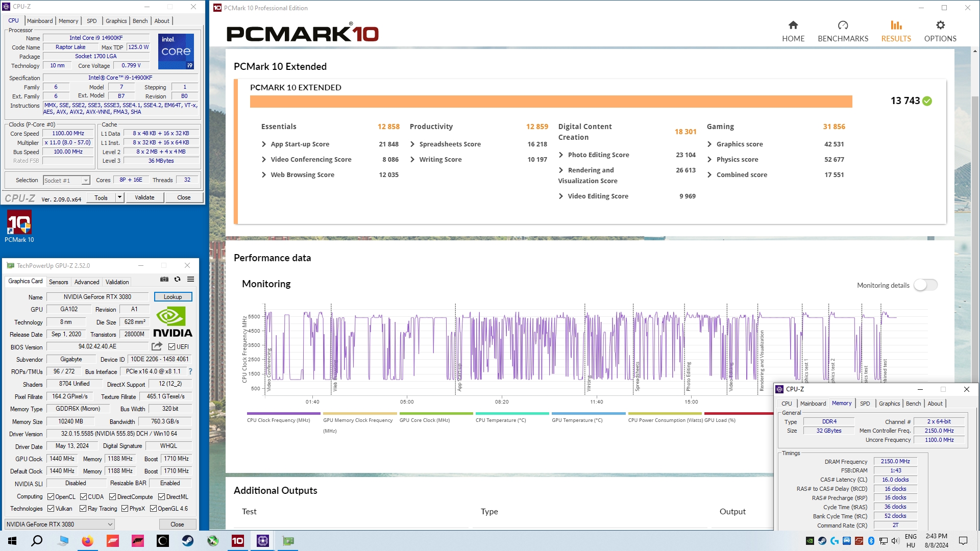The width and height of the screenshot is (980, 551).
Task: Click the green GPU Core Clock legend bar
Action: pos(436,413)
